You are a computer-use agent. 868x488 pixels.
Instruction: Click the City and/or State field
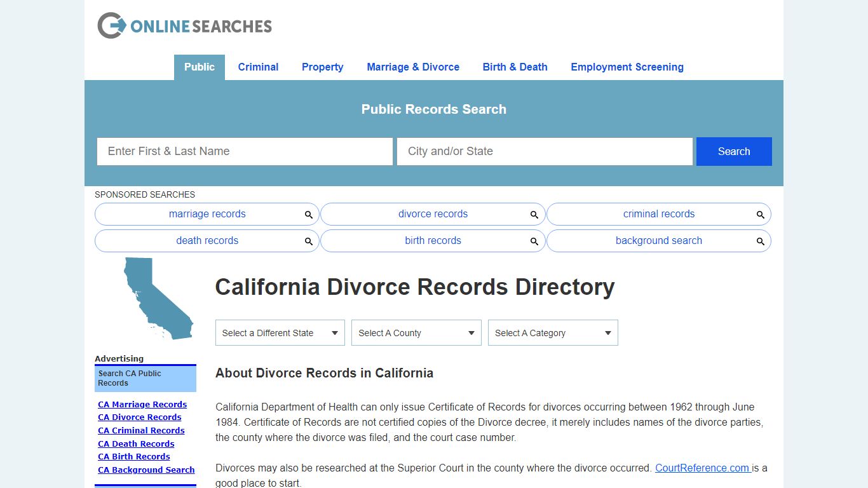545,151
